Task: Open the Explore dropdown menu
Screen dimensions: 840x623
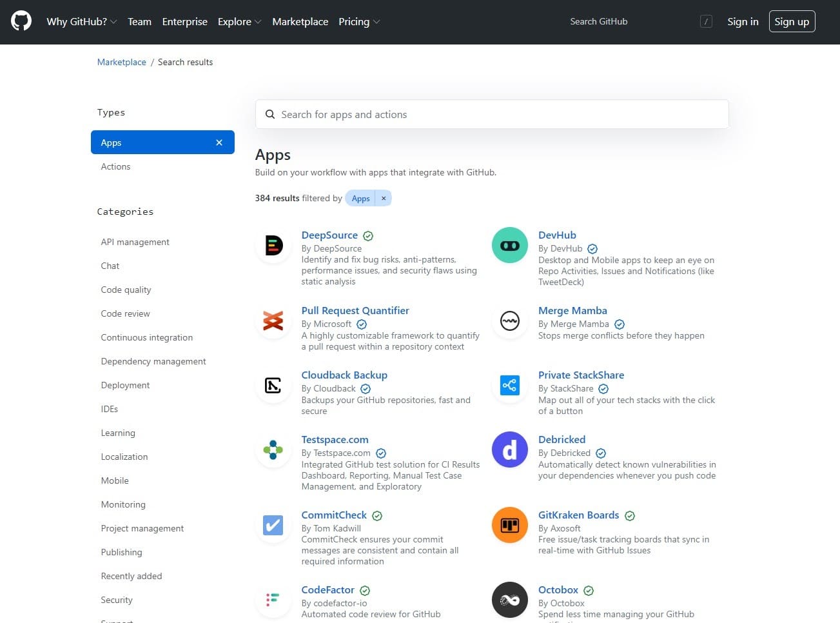Action: coord(239,21)
